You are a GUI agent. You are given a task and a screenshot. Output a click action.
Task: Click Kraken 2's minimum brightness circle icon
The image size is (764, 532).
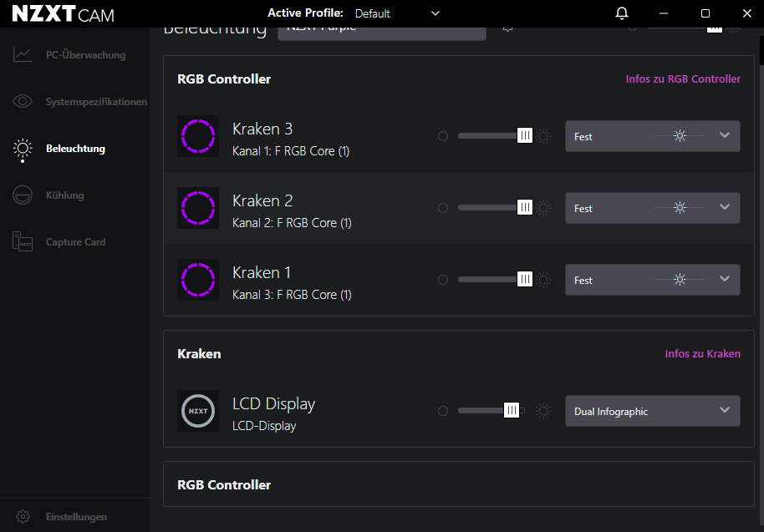(x=443, y=208)
